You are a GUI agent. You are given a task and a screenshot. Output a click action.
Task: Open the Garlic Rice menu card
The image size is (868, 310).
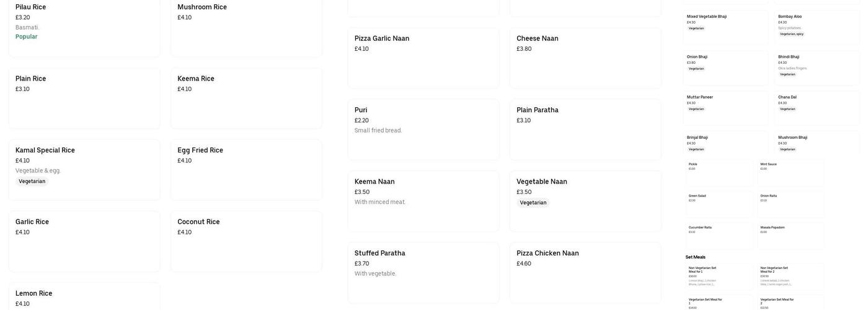point(84,241)
